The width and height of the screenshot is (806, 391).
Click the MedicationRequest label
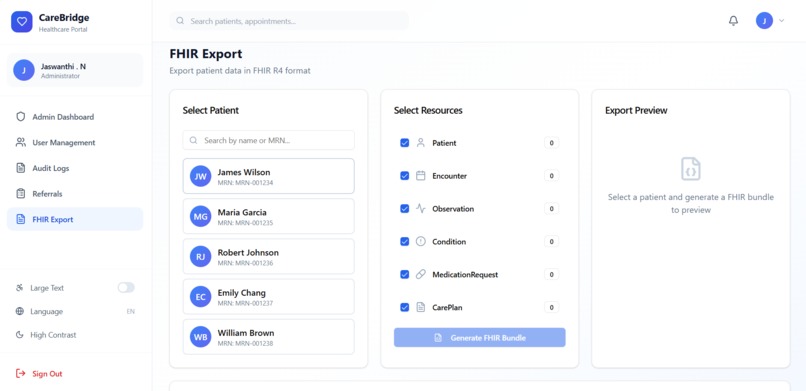(x=465, y=274)
